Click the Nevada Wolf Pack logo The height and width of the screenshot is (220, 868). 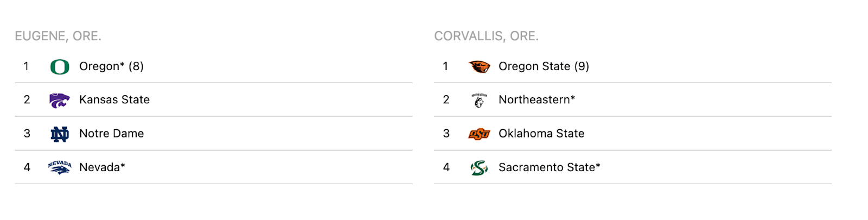coord(60,167)
